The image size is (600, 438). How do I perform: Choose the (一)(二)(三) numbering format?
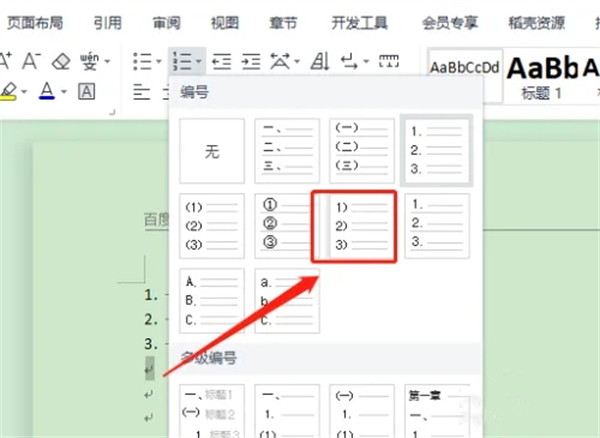click(362, 151)
